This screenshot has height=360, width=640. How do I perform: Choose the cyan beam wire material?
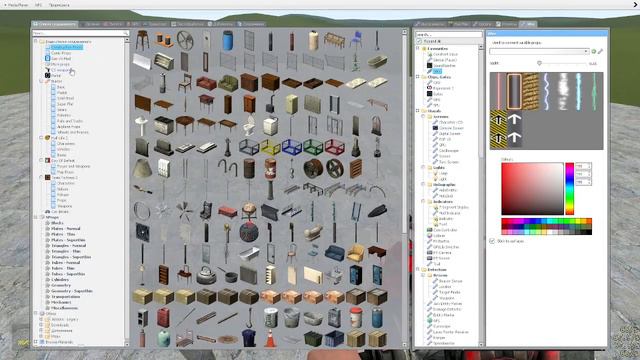(x=578, y=91)
